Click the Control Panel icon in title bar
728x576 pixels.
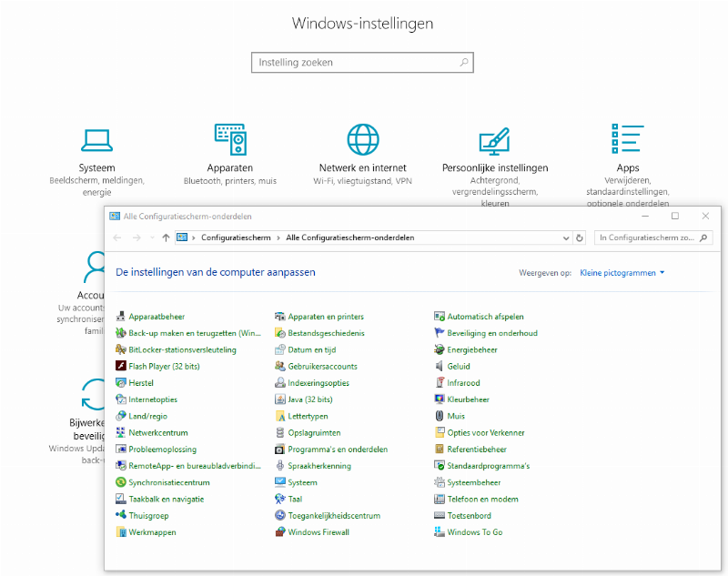pos(115,217)
